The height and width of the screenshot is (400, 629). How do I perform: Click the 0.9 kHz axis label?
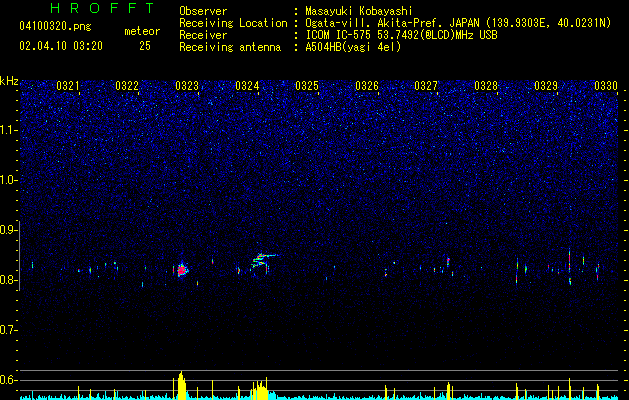tap(9, 230)
